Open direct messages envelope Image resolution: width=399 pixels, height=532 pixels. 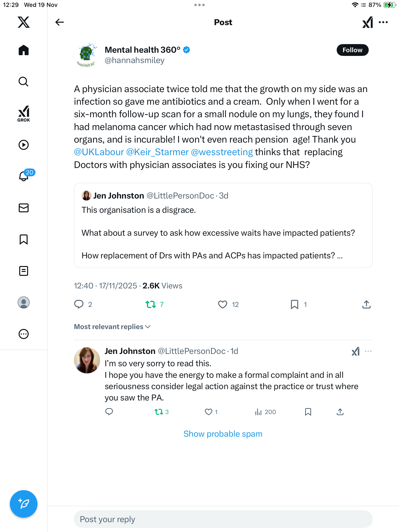pyautogui.click(x=24, y=208)
